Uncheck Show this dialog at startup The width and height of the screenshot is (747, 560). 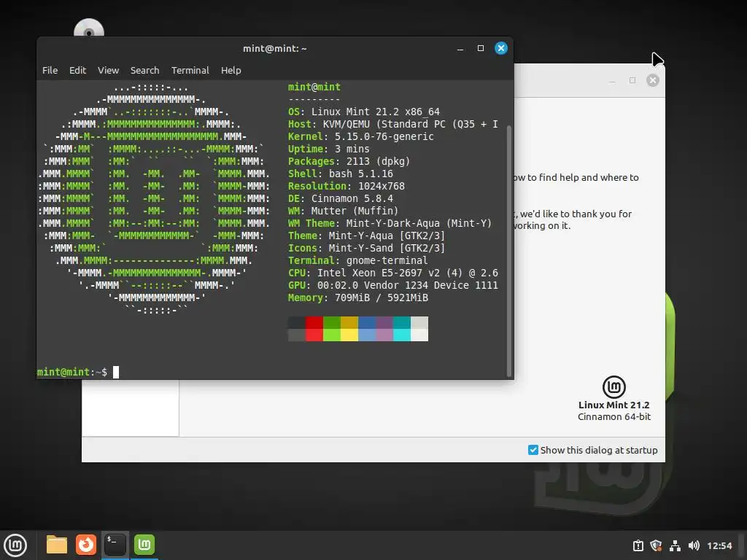[533, 450]
